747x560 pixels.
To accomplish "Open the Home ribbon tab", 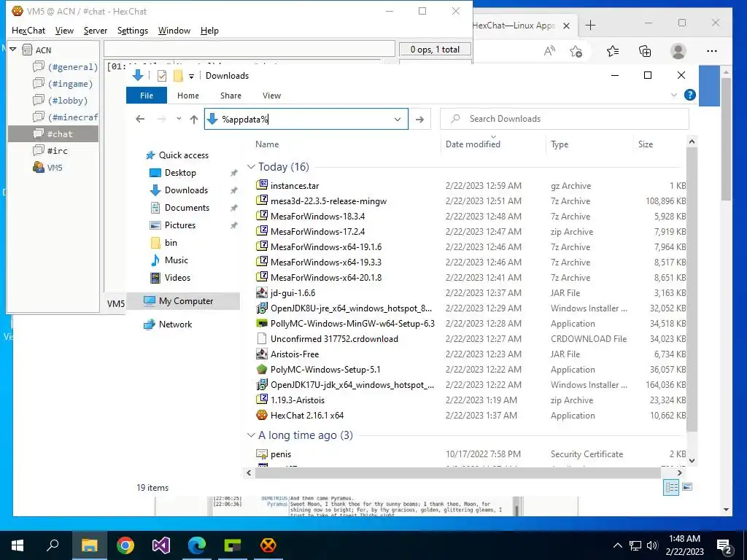I will [188, 96].
